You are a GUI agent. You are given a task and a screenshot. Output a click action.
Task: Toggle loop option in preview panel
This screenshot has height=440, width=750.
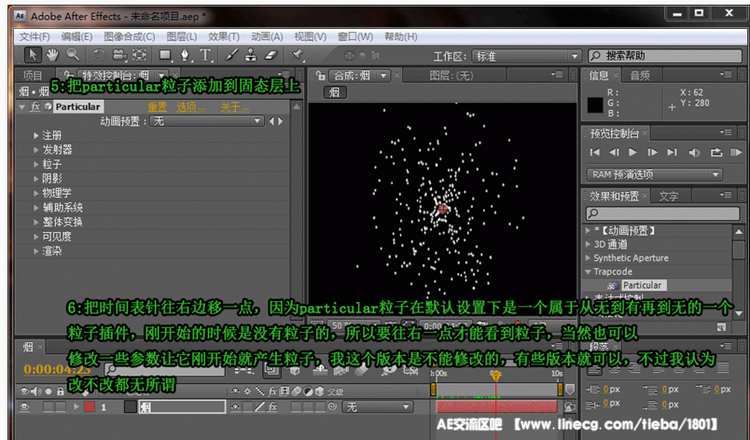click(716, 153)
